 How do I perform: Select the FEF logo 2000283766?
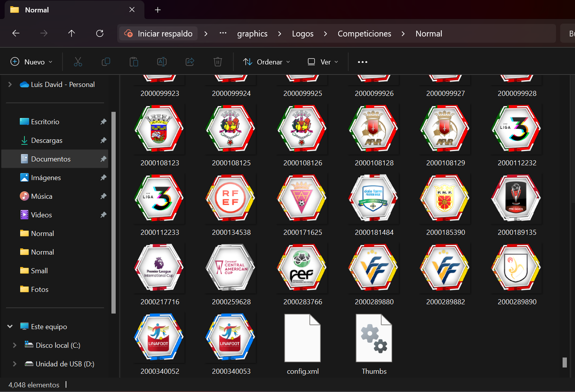coord(302,268)
